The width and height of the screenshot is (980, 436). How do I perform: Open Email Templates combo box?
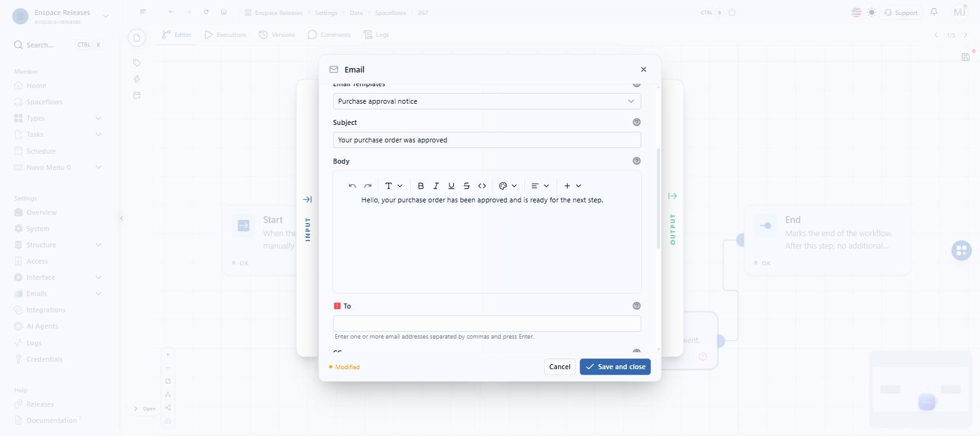point(487,101)
